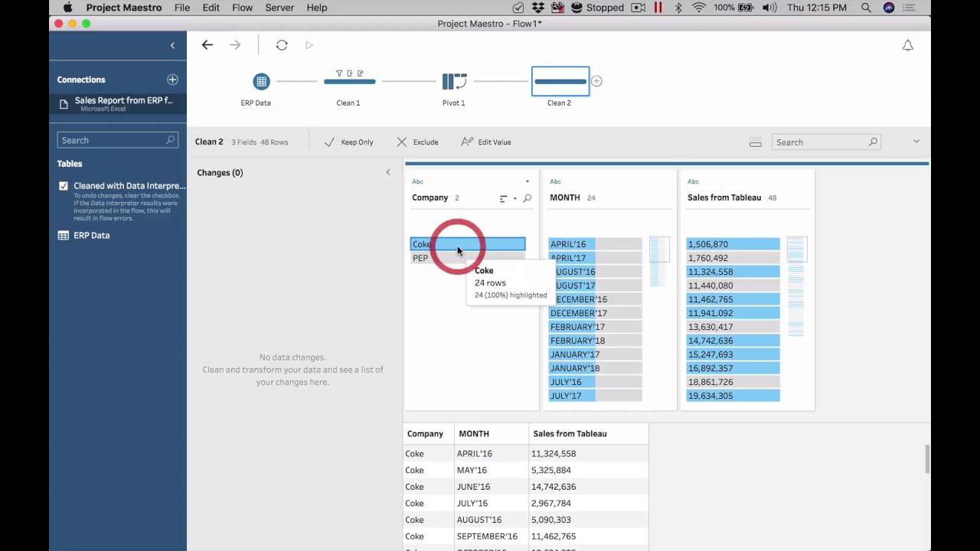Click Exclude button

tap(417, 142)
